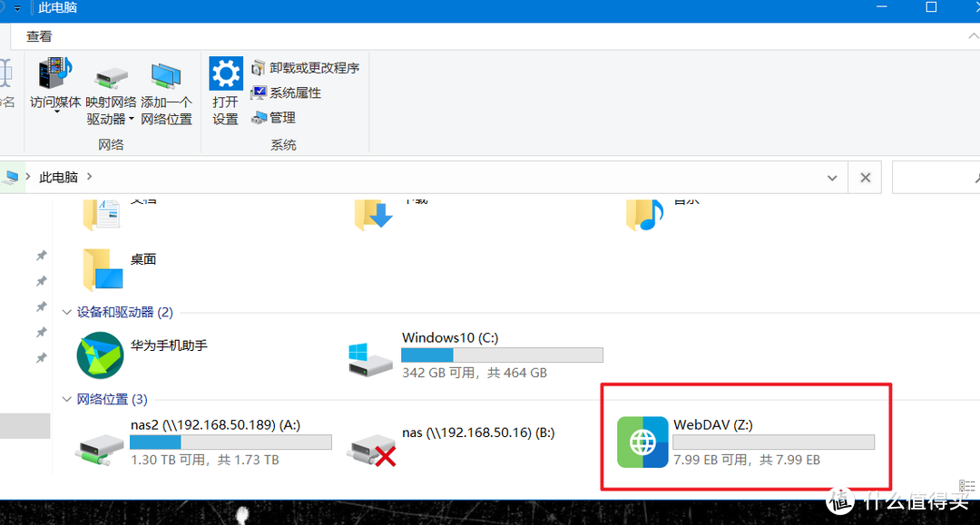
Task: Click 'nas2 (\\192.168.50.189) (A:)' label
Action: [x=216, y=425]
